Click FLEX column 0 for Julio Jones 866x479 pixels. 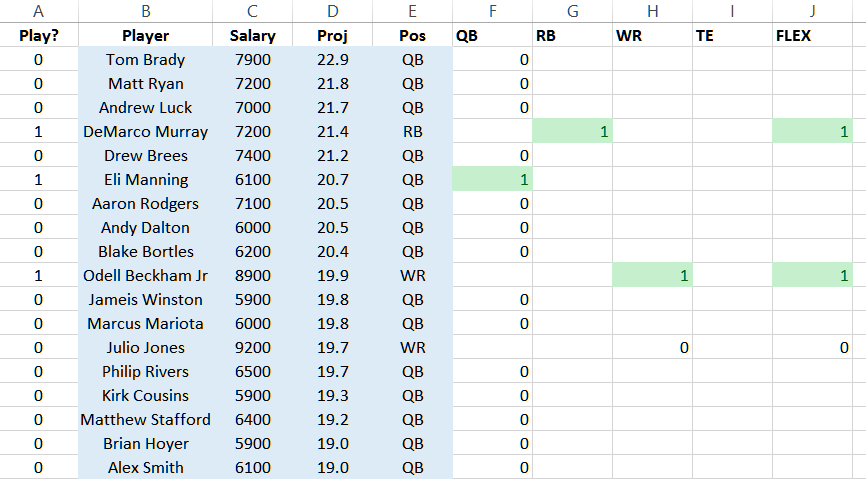tap(812, 348)
